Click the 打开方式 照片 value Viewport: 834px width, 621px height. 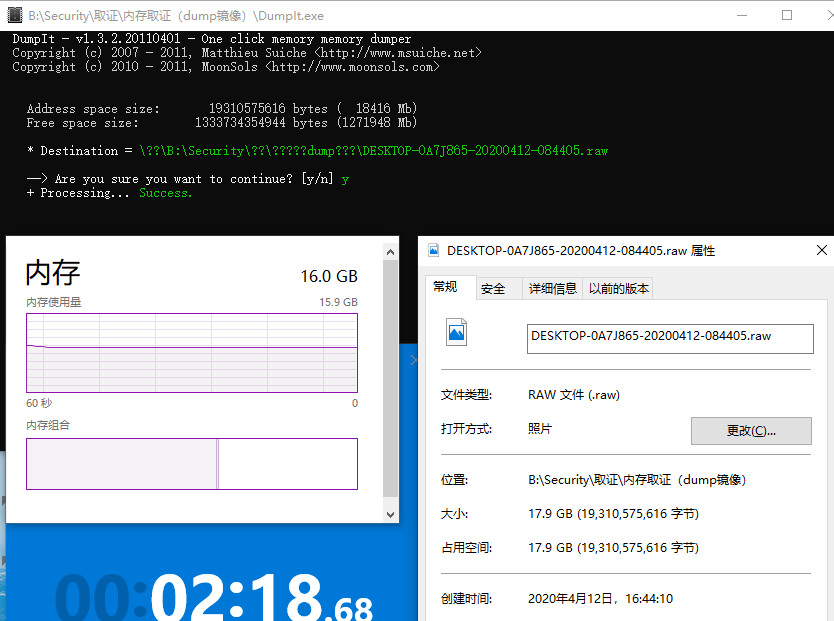click(540, 429)
